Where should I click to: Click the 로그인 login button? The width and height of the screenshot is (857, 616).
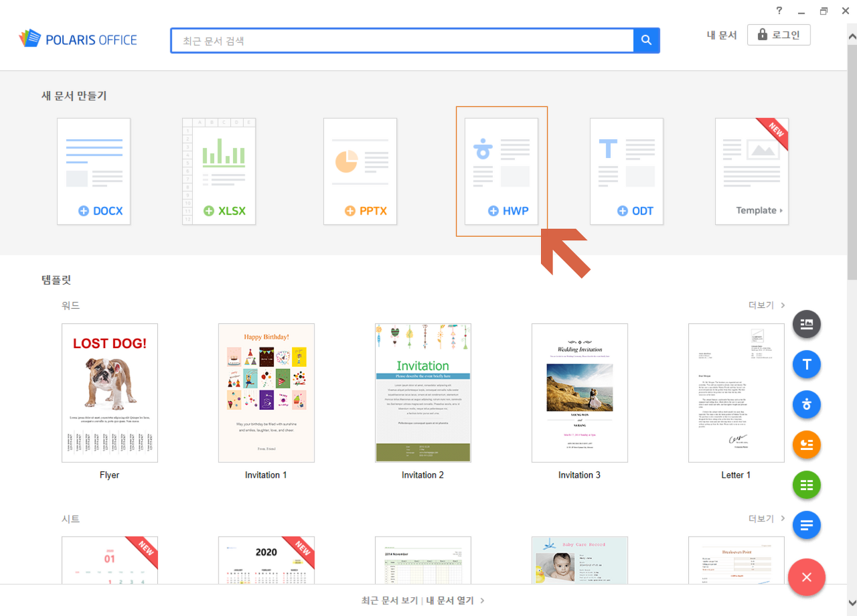[779, 35]
